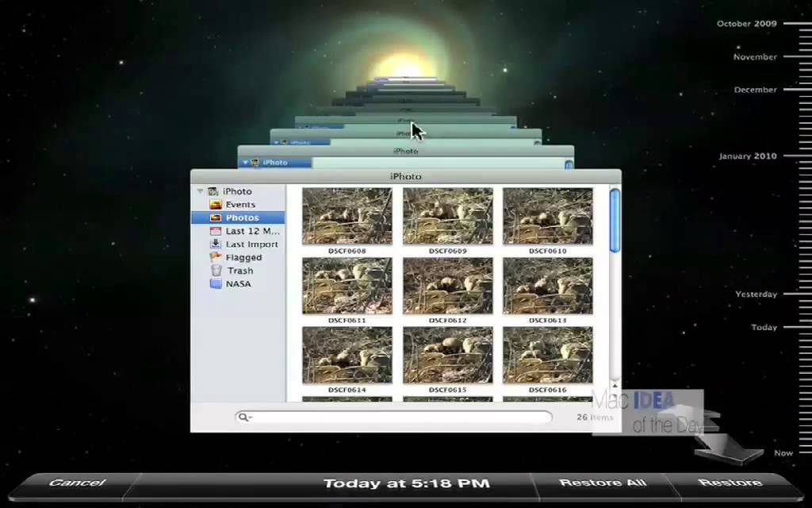This screenshot has width=812, height=508.
Task: Click the scrollbar up arrow
Action: 615,385
